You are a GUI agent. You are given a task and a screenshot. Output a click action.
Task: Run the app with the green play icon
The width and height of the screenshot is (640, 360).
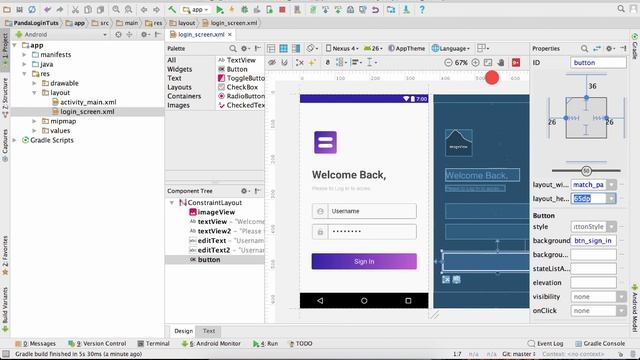point(220,9)
